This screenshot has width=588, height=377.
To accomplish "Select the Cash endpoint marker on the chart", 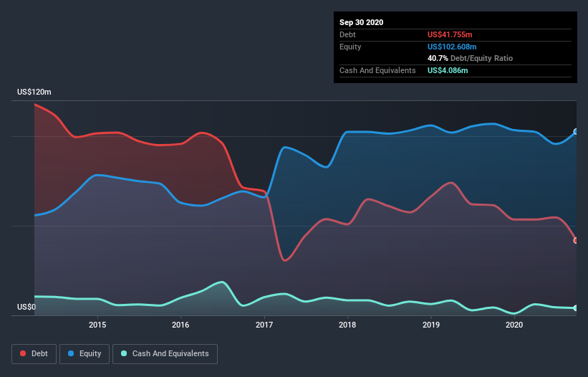I will (x=576, y=308).
